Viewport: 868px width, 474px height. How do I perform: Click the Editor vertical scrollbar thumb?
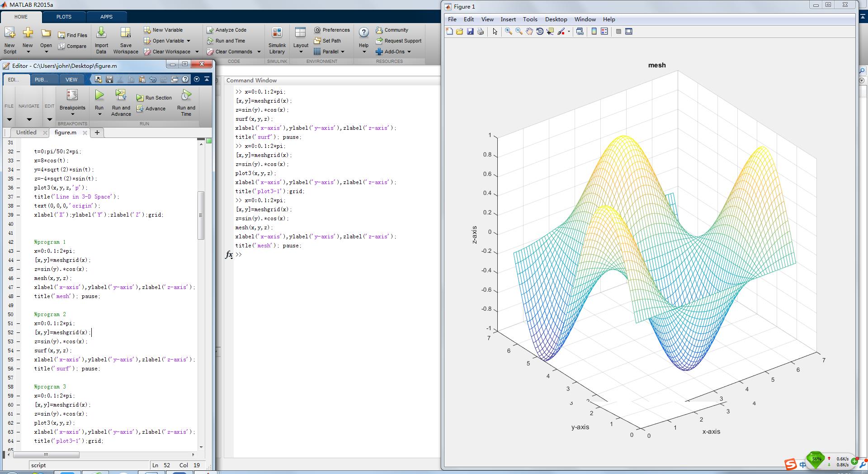coord(201,215)
